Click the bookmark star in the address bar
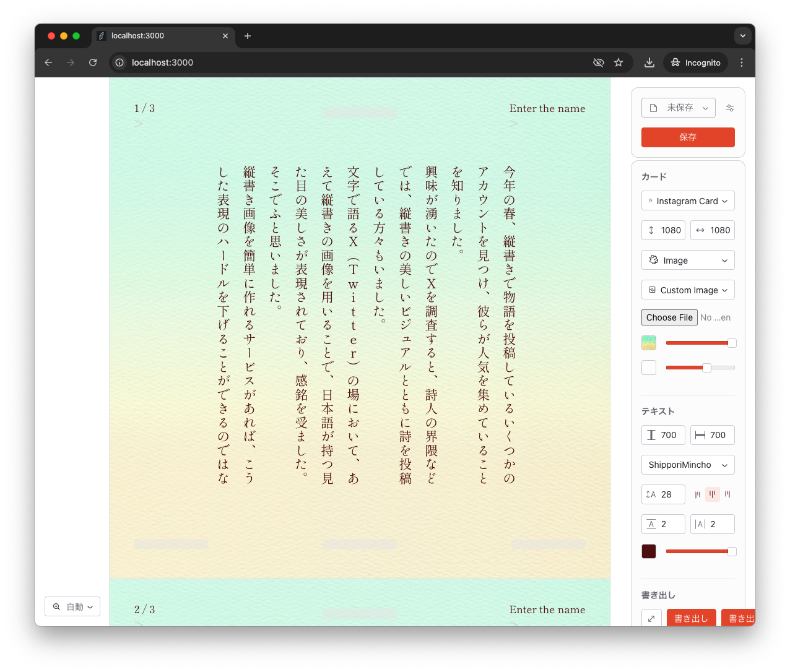Screen dimensions: 790x672 pos(619,62)
